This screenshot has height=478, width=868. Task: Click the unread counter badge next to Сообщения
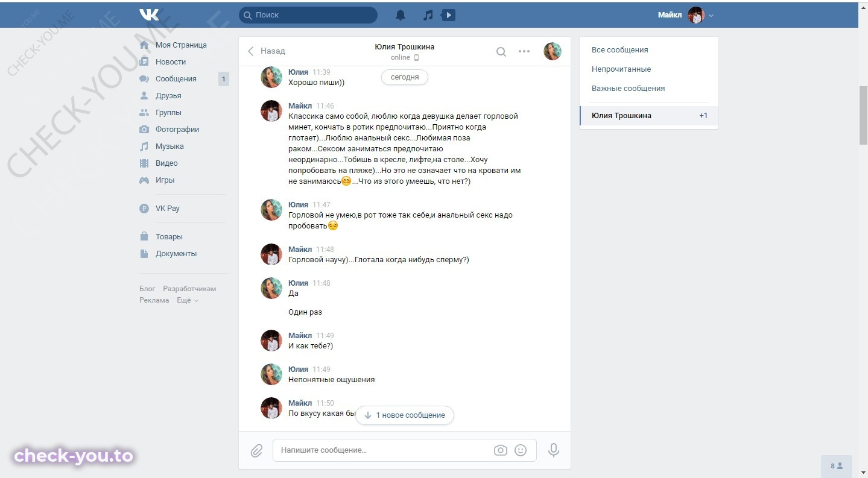click(x=223, y=79)
